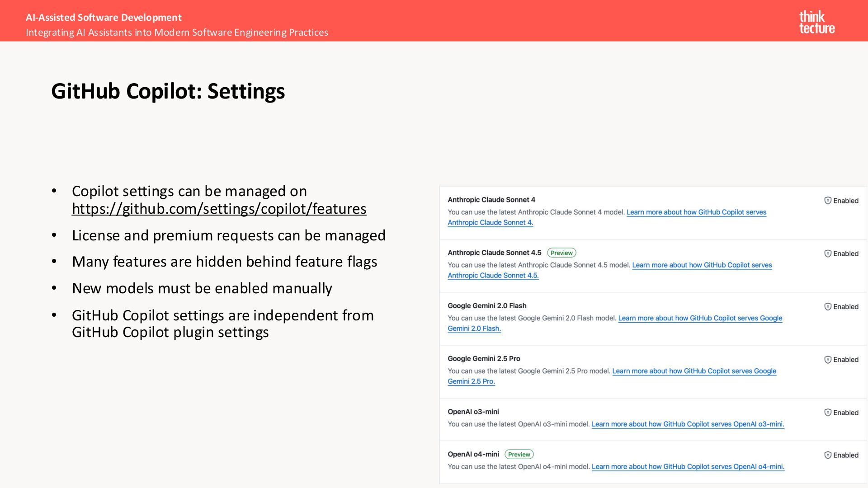Click the GitHub Copilot: Settings slide title
This screenshot has width=868, height=488.
(168, 91)
